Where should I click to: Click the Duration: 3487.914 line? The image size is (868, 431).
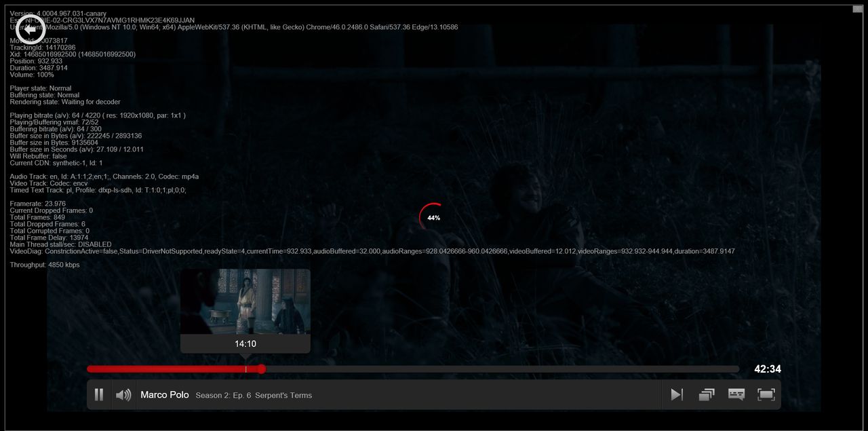tap(39, 68)
